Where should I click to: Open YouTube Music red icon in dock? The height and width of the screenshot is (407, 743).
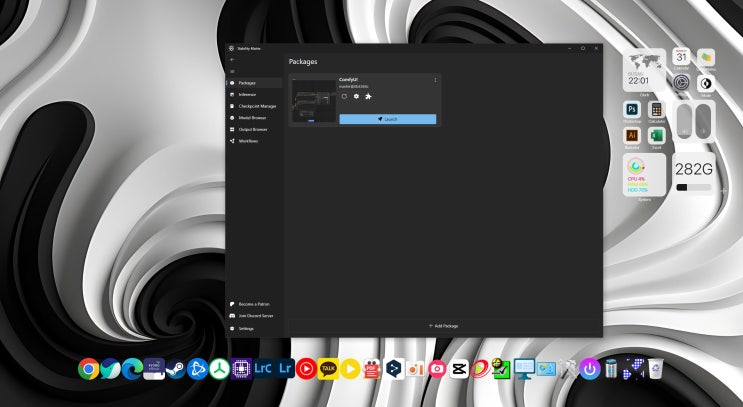point(307,369)
